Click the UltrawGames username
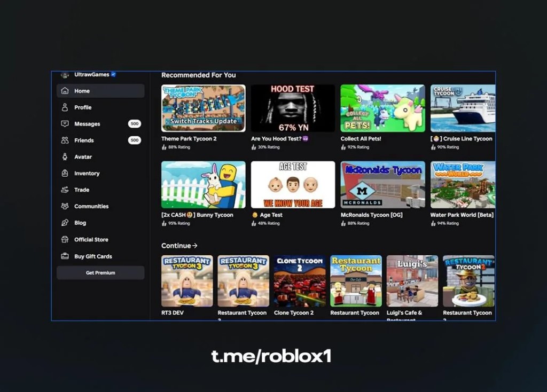 92,74
